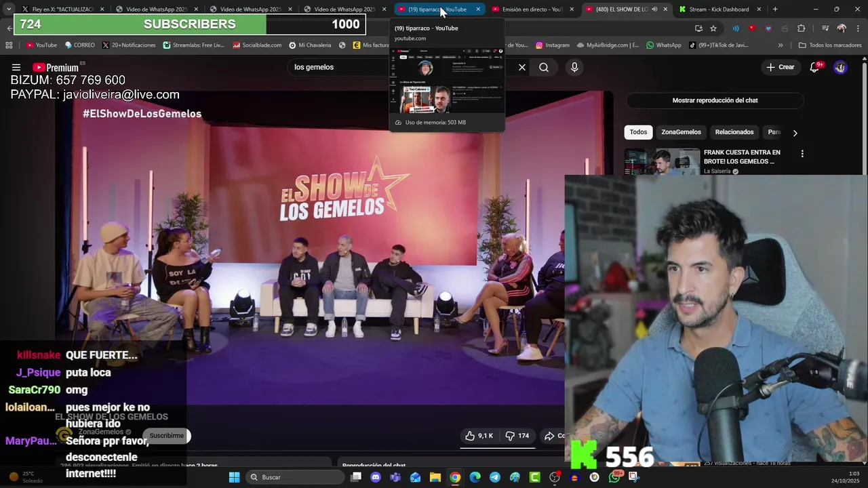Open the Chrome profile avatar
Viewport: 868px width, 488px height.
(842, 28)
